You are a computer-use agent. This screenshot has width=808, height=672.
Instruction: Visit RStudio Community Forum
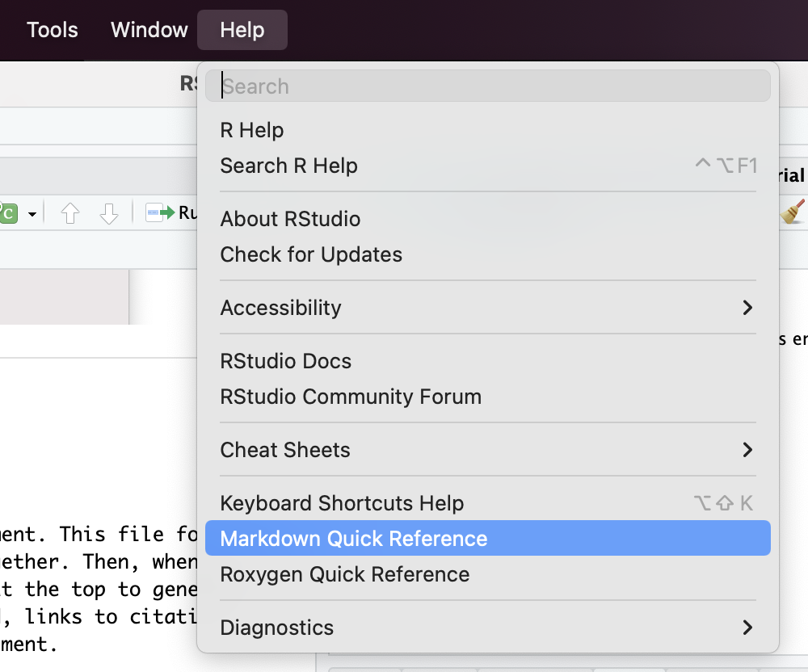(487, 397)
